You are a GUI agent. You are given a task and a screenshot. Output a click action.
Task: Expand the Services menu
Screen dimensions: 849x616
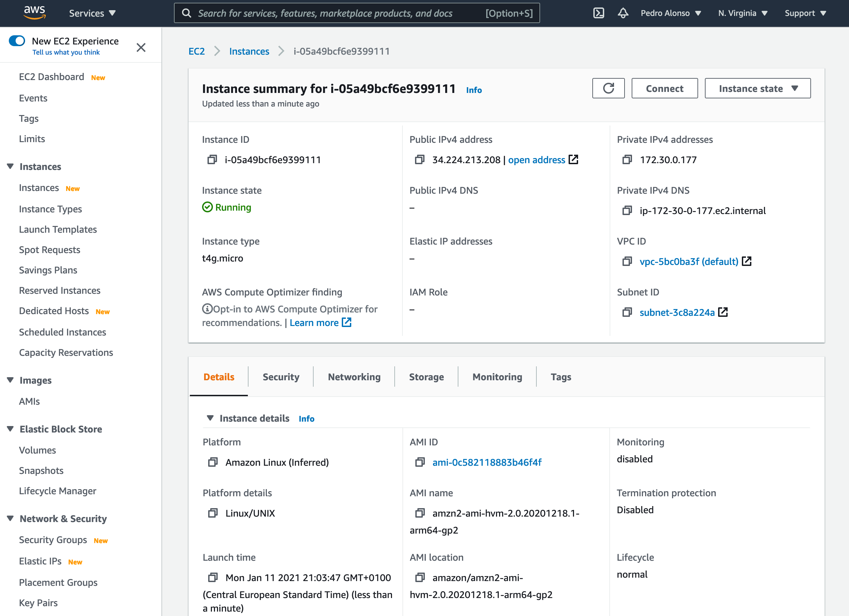point(92,13)
